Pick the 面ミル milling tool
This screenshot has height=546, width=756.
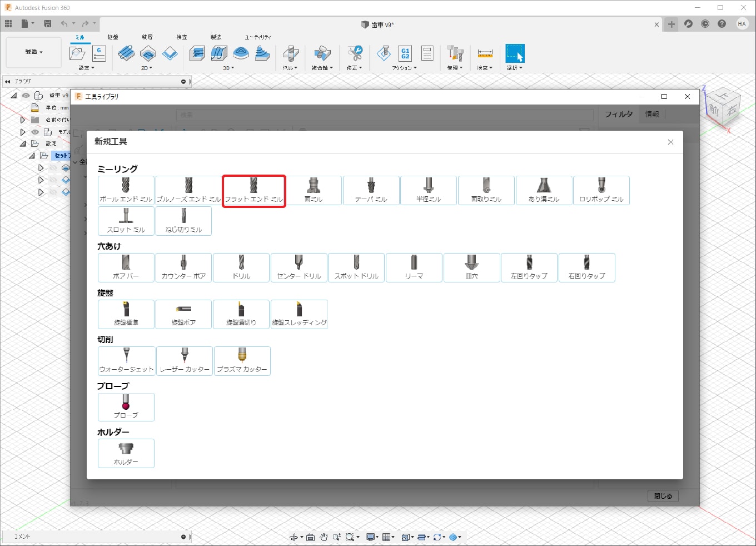point(314,191)
